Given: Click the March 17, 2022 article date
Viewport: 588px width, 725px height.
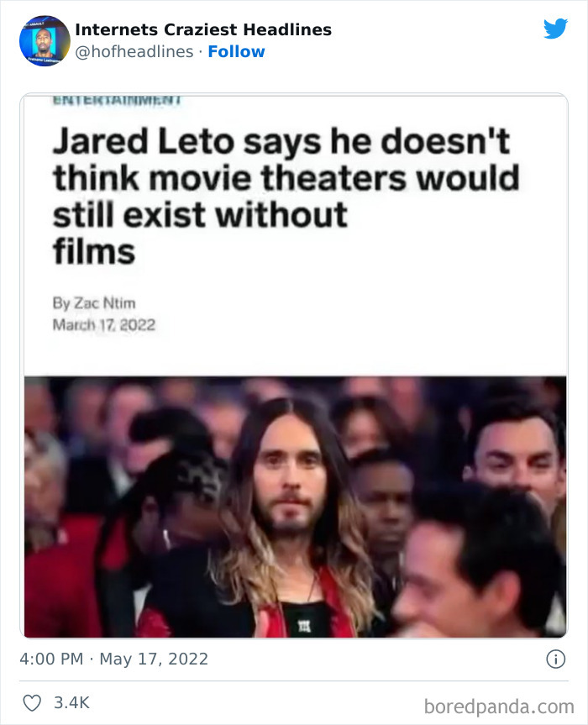Looking at the screenshot, I should [x=104, y=324].
